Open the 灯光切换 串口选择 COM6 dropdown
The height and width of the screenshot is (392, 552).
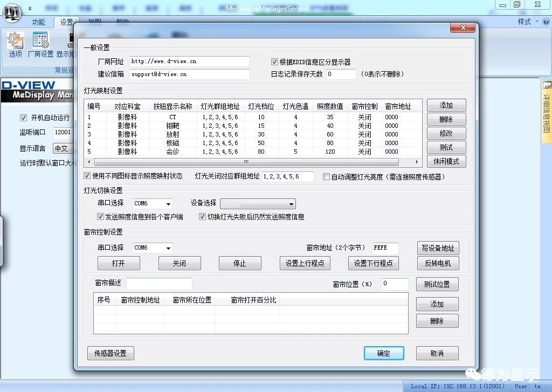153,204
